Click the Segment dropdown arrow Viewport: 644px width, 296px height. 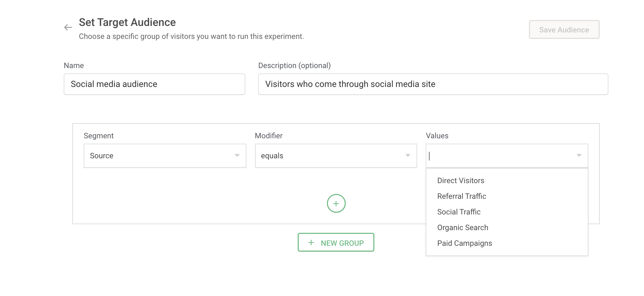[237, 156]
